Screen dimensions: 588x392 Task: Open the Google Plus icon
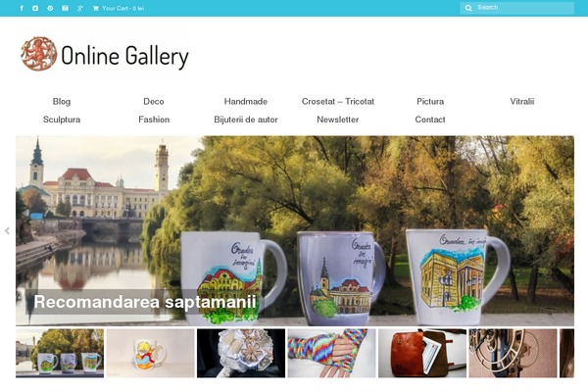coord(80,8)
